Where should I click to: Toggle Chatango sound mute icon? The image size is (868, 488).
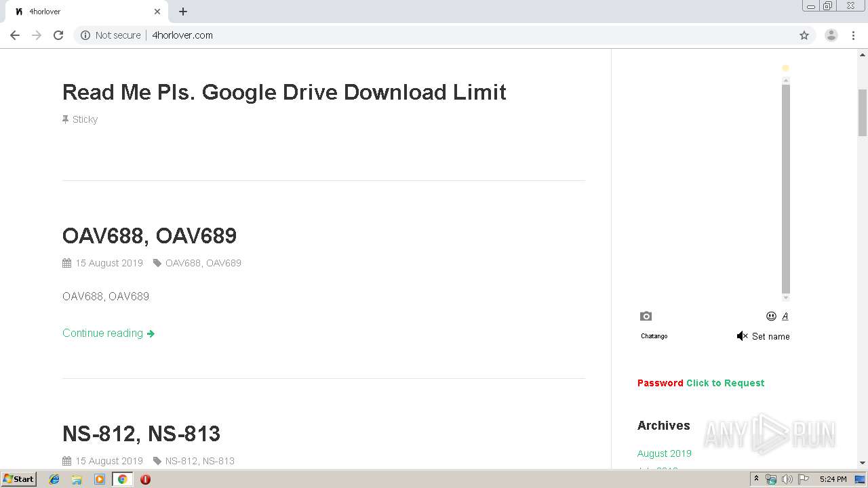(742, 336)
